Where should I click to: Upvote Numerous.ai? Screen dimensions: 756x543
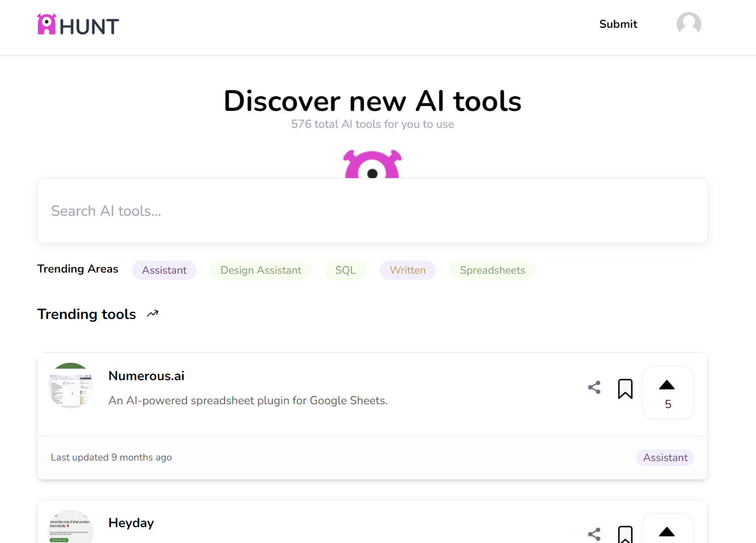click(667, 393)
